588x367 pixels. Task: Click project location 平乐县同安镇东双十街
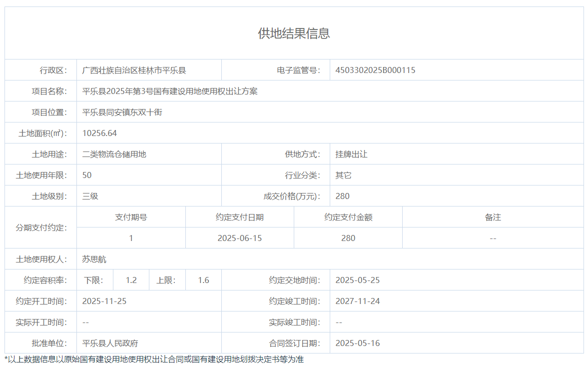tap(122, 112)
